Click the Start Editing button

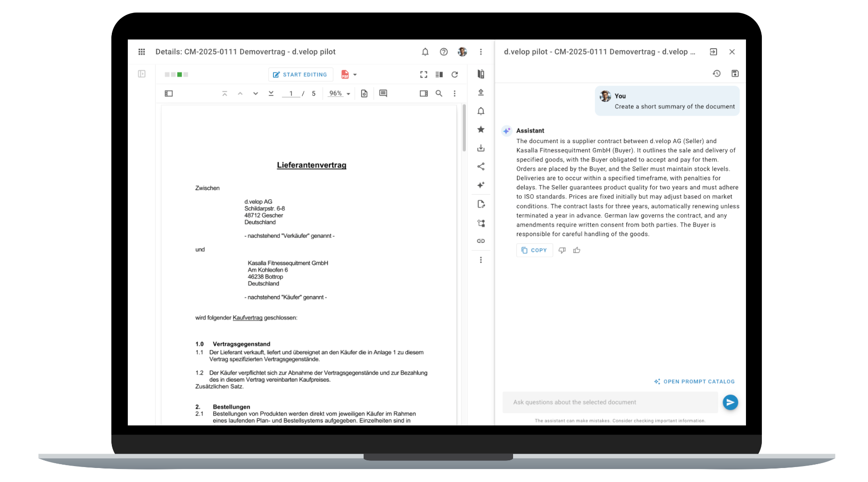tap(300, 75)
